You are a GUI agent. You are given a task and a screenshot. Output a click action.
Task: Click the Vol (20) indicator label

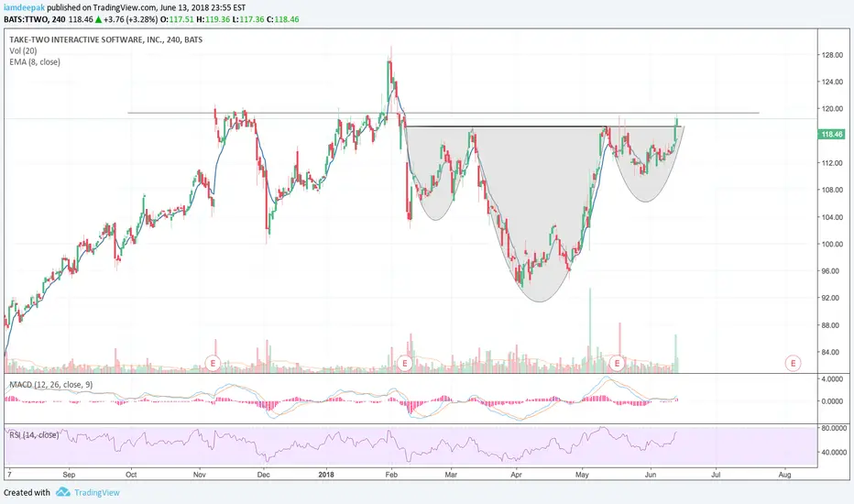tap(23, 50)
